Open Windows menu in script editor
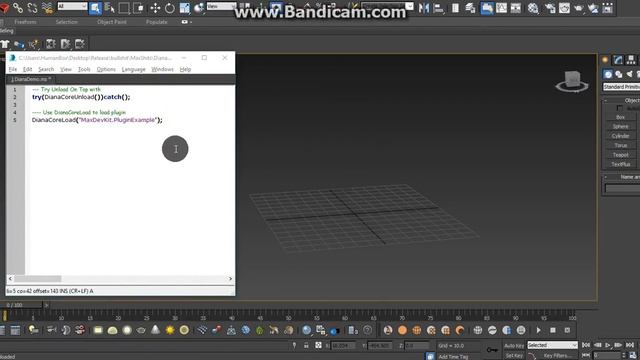 coord(162,69)
